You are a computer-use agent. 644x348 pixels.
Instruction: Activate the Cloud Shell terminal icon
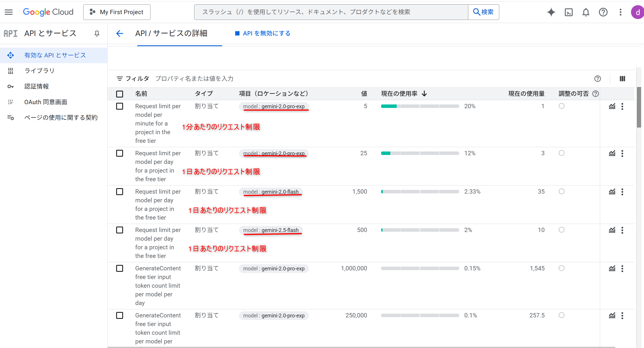click(x=569, y=12)
